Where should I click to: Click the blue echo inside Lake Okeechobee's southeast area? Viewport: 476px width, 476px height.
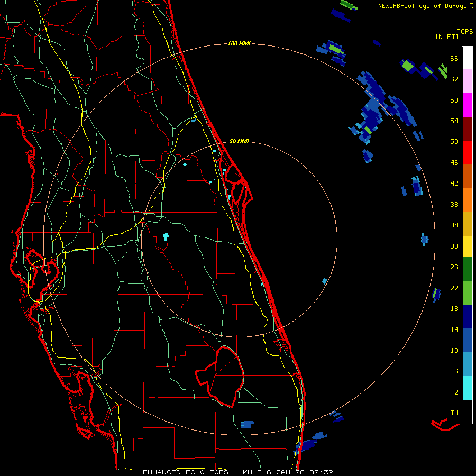247,424
